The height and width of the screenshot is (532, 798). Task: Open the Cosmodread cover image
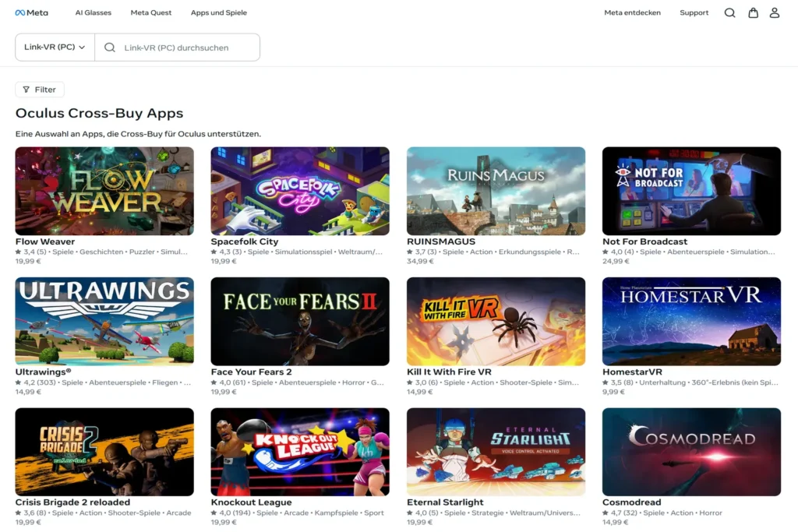point(692,452)
